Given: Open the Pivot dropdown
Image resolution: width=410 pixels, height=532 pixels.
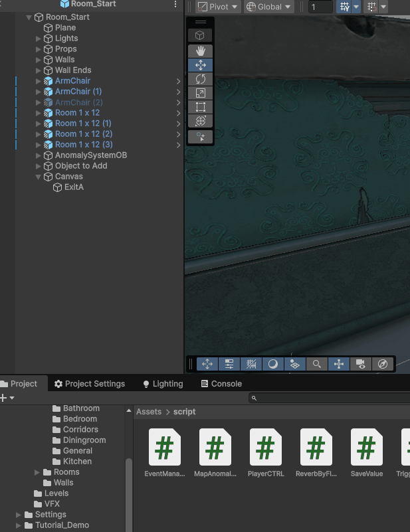Looking at the screenshot, I should pos(218,7).
